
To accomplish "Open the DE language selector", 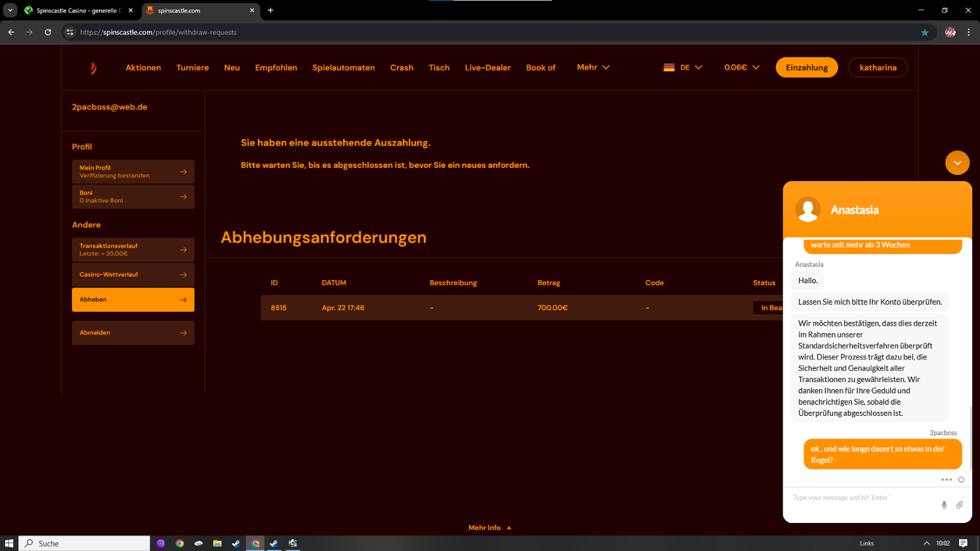I will tap(683, 67).
